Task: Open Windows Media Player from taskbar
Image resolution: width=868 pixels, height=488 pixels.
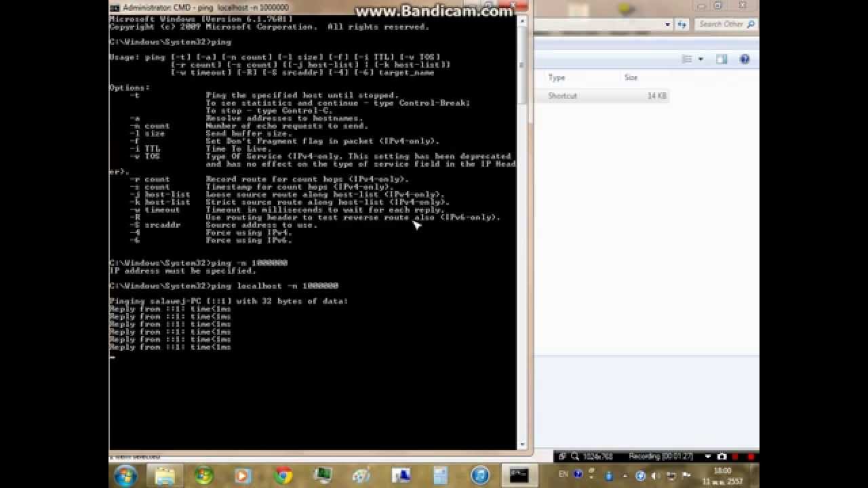Action: point(243,476)
